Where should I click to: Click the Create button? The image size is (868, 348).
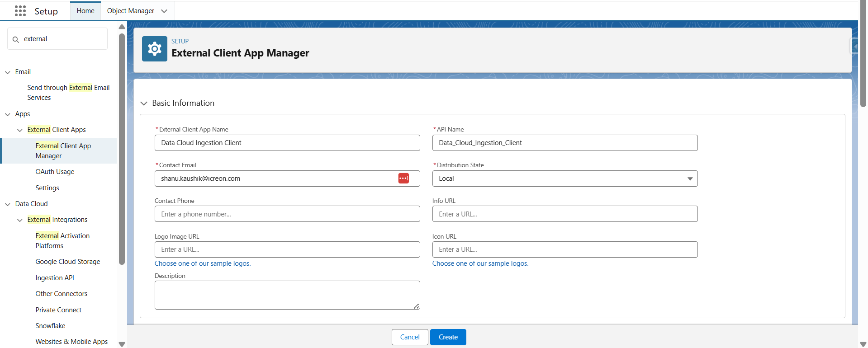coord(448,337)
